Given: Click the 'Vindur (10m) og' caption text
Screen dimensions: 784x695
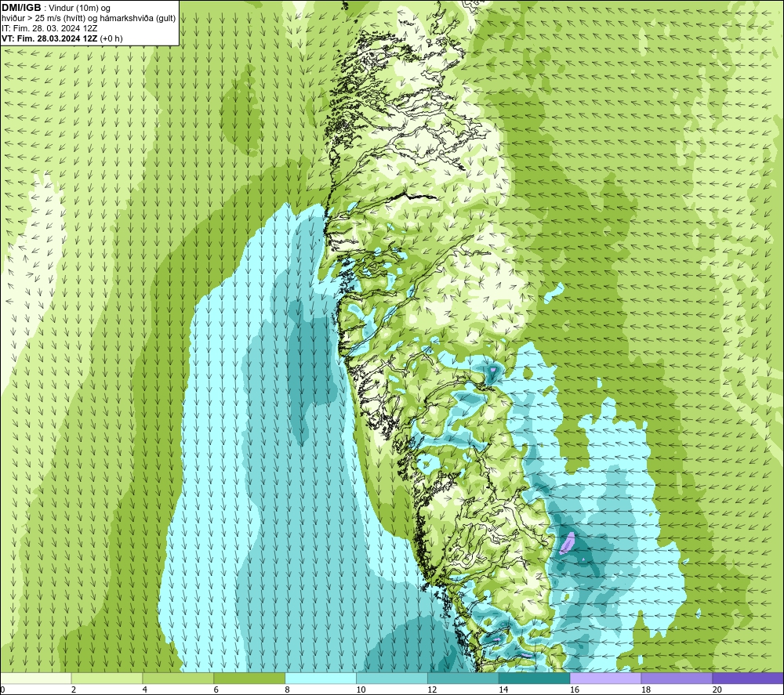Looking at the screenshot, I should click(79, 9).
